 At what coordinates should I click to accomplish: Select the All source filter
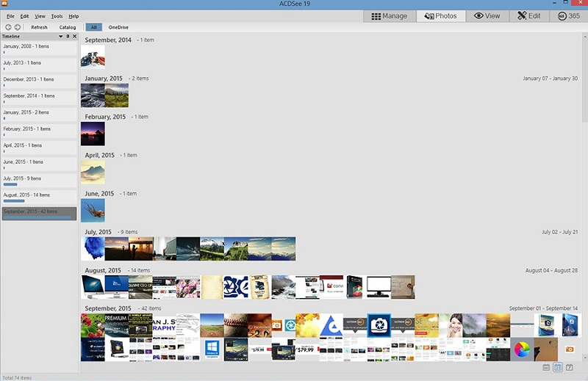(94, 27)
